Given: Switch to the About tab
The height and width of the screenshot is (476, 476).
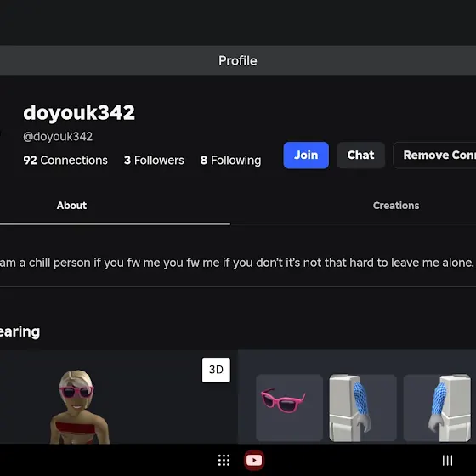Looking at the screenshot, I should click(71, 206).
